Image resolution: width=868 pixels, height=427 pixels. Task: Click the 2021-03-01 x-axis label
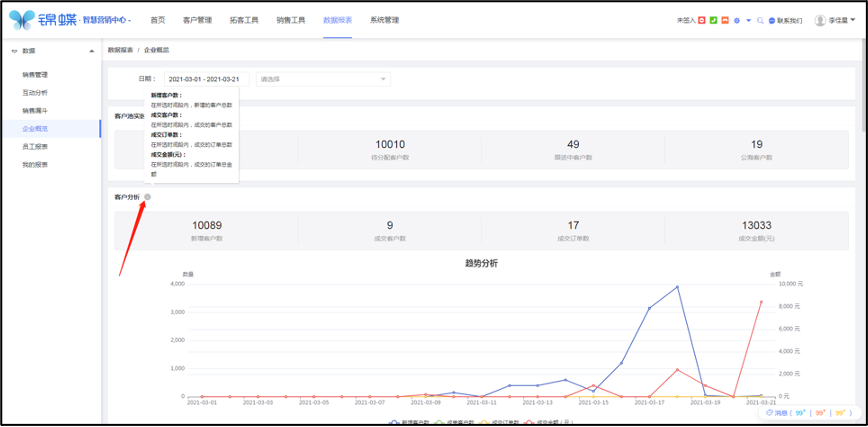click(202, 403)
